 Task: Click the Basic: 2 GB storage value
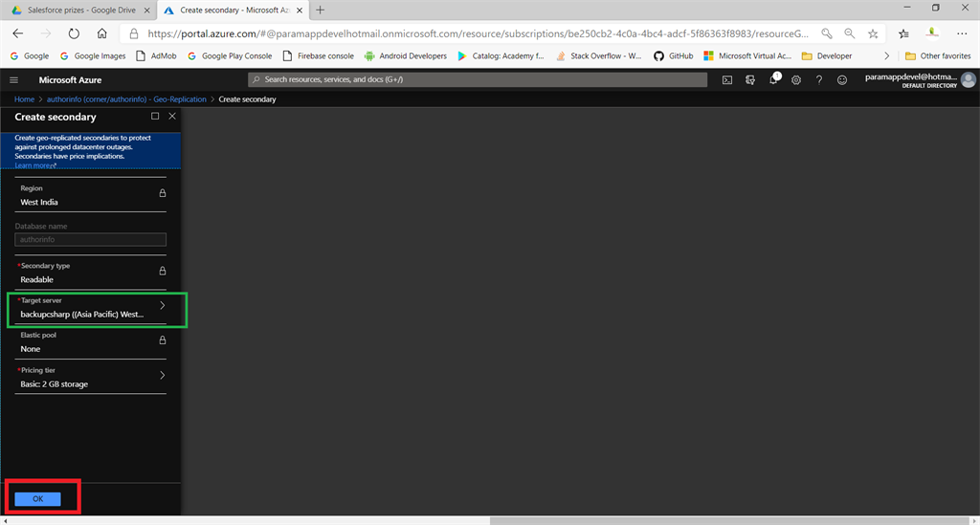pos(54,383)
